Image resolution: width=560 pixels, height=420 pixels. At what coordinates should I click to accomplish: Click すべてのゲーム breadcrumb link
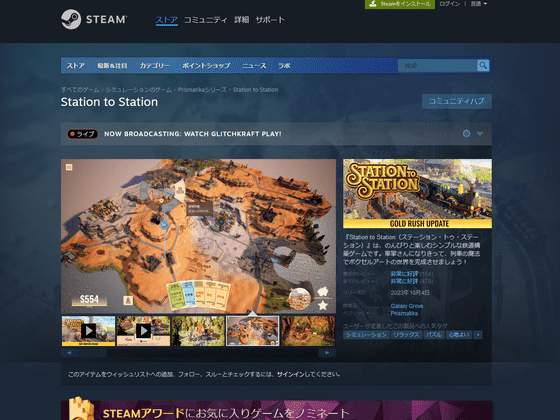pos(80,90)
